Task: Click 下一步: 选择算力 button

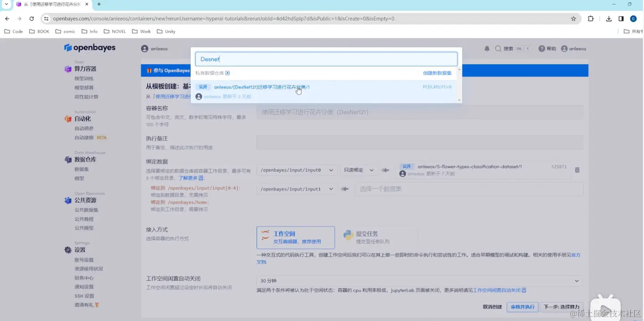Action: (561, 307)
